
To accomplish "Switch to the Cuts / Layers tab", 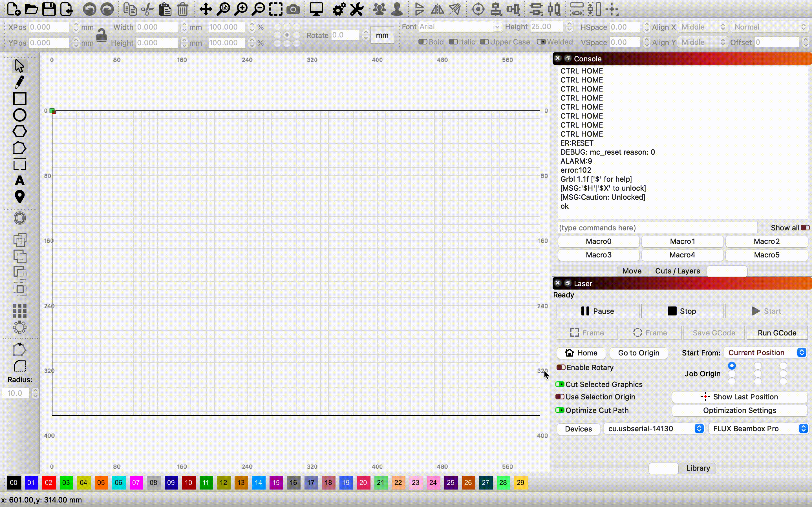I will click(x=677, y=271).
